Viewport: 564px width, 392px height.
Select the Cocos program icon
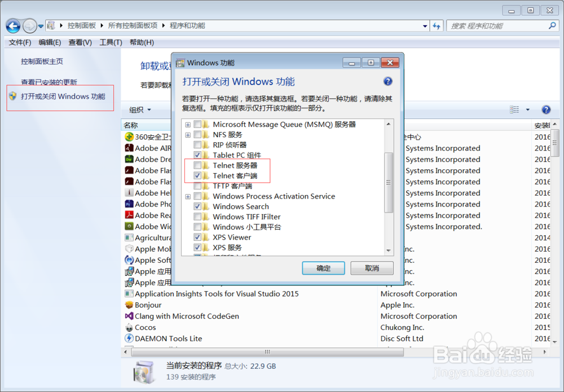[x=129, y=327]
